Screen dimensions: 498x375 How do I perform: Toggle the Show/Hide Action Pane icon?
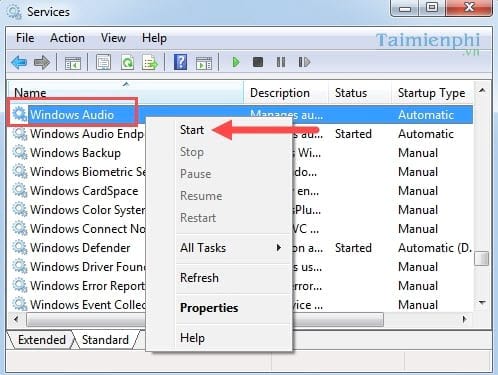coord(204,63)
